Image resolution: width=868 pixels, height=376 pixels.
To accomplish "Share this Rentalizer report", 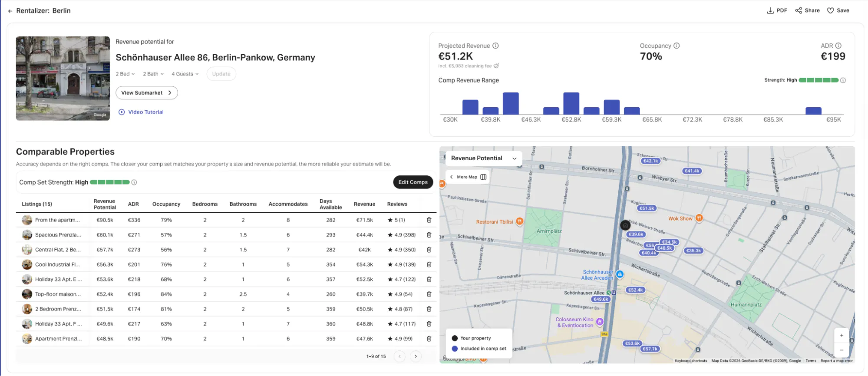I will click(807, 10).
